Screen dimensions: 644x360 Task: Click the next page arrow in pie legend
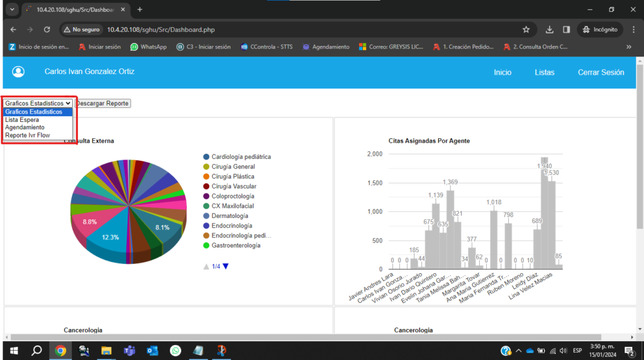pyautogui.click(x=226, y=266)
